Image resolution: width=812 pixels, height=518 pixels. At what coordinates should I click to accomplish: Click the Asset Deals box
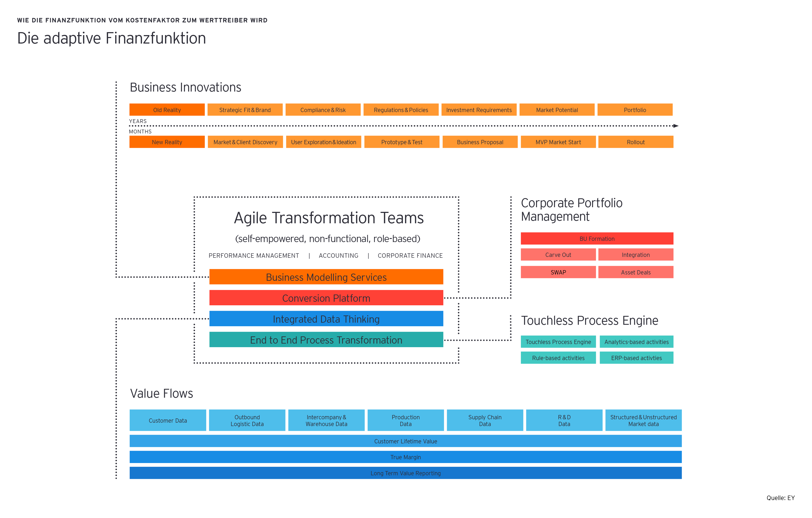pos(636,272)
